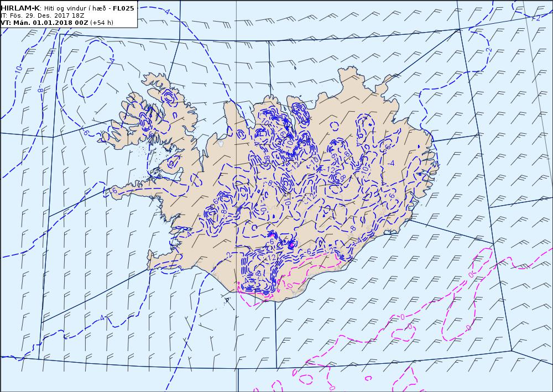Screen dimensions: 553x392
Task: Click the -8 isotherm label over the western sea
Action: click(41, 90)
